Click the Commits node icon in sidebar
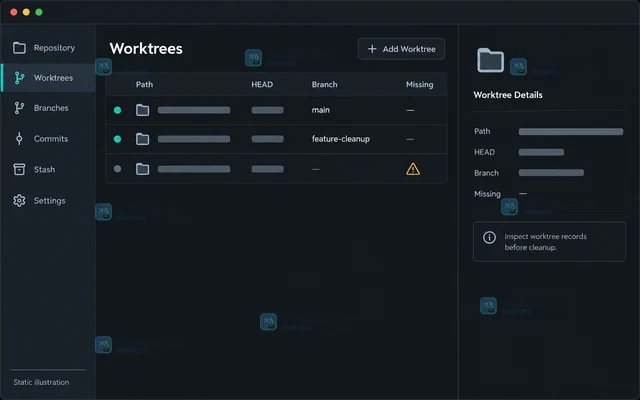 point(19,139)
